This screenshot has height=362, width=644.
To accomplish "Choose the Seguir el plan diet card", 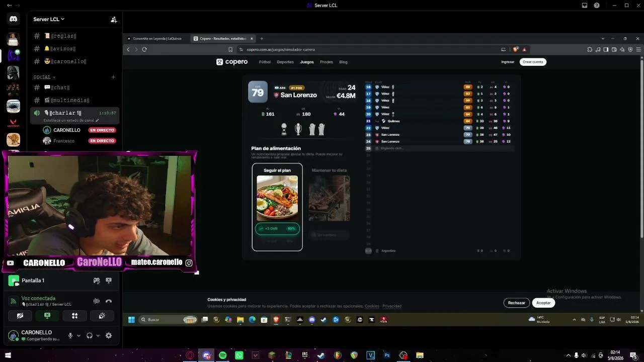I will click(x=277, y=207).
